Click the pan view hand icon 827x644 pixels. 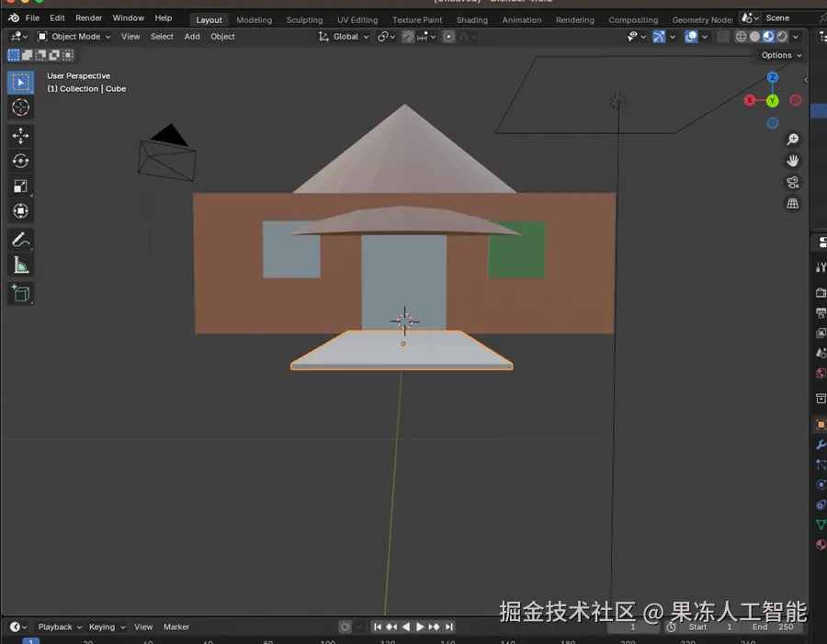[x=792, y=161]
